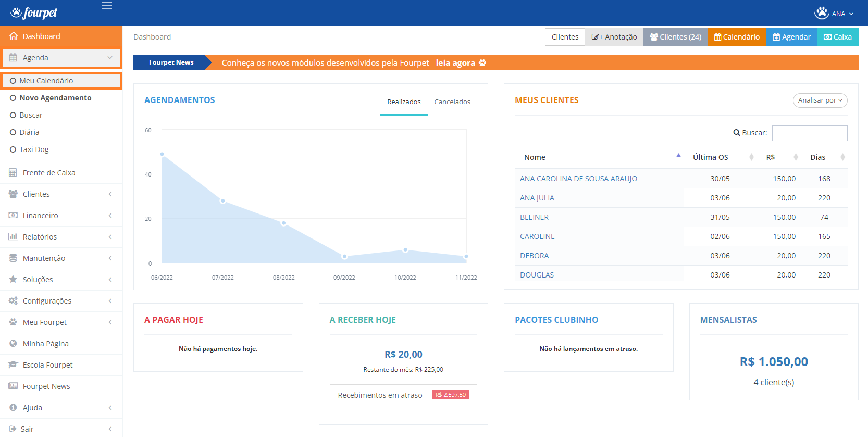Screen dimensions: 868x440
Task: Click the Clientes button in top bar
Action: tap(565, 37)
